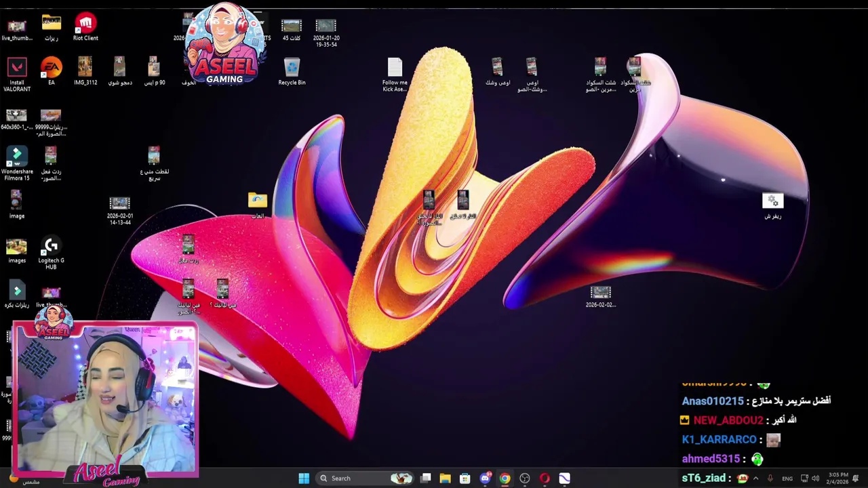Viewport: 868px width, 488px height.
Task: Select the '90 p ايس' file icon
Action: click(x=154, y=71)
